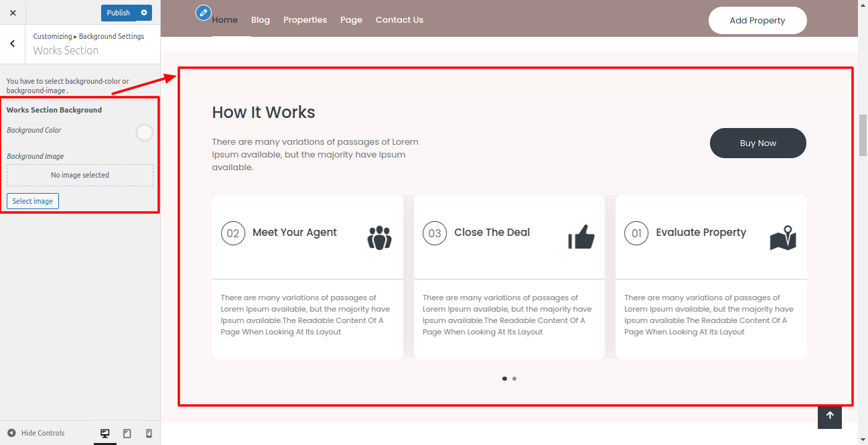
Task: Click the map pin icon on Evaluate Property
Action: coord(782,238)
